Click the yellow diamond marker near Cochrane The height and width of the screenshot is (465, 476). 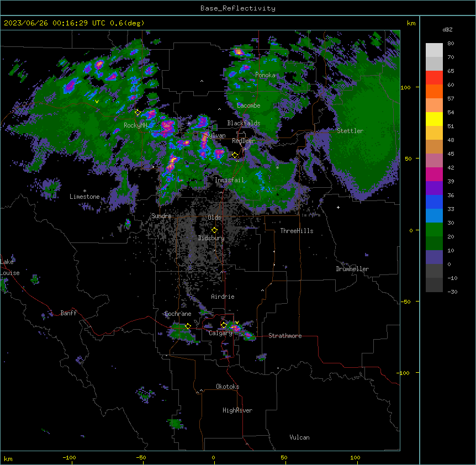tap(188, 326)
